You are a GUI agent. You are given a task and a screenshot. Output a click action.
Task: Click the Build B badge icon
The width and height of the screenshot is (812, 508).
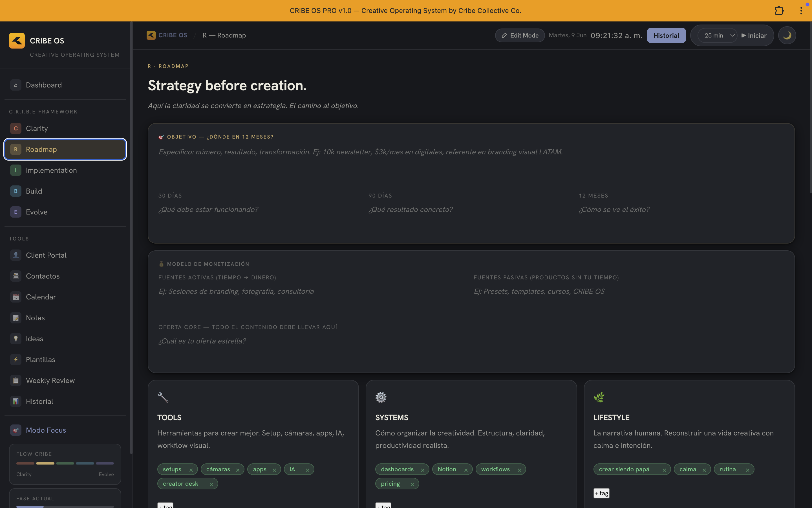pyautogui.click(x=16, y=191)
